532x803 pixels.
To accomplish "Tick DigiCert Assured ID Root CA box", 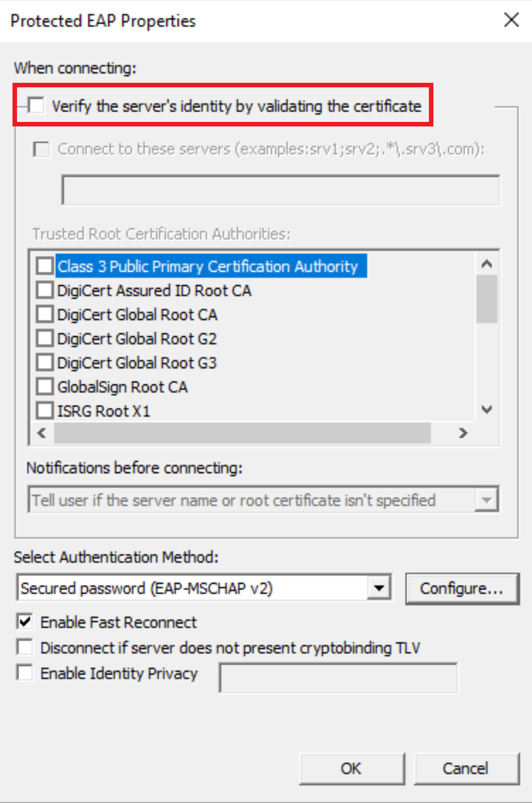I will click(45, 290).
